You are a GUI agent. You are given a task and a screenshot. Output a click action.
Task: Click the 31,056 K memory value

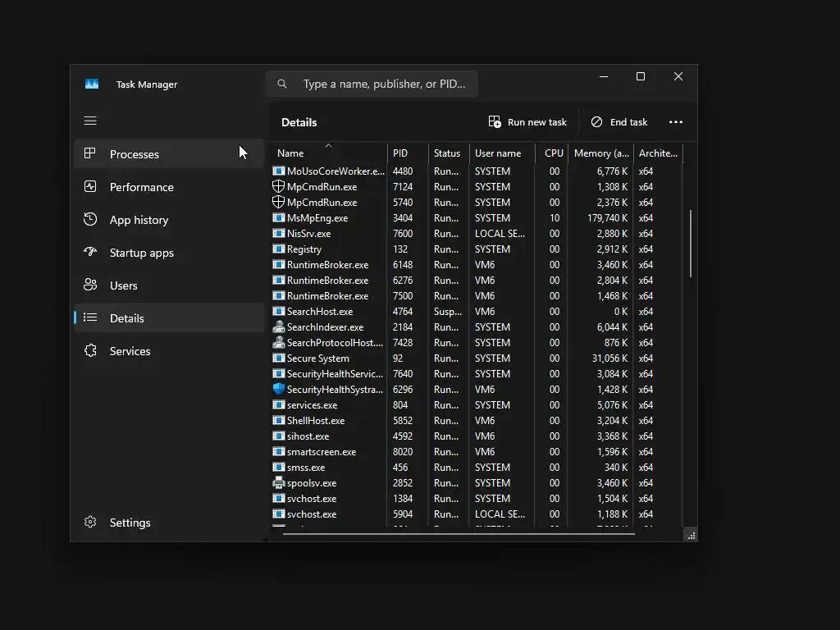click(609, 358)
